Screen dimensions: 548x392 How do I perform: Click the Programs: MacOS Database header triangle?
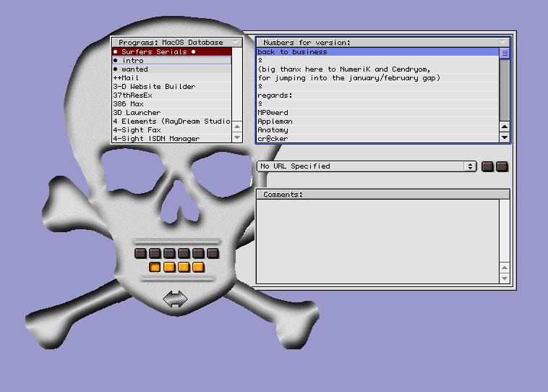236,42
